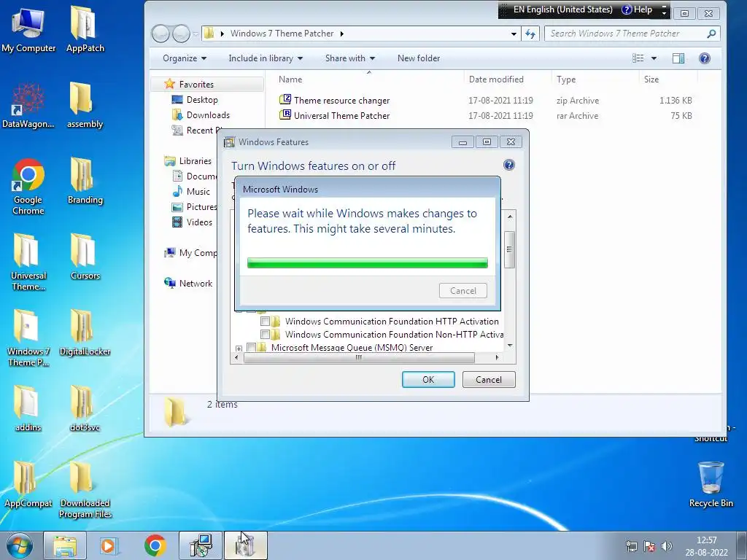Viewport: 747px width, 560px height.
Task: Click the green progress bar
Action: point(368,262)
